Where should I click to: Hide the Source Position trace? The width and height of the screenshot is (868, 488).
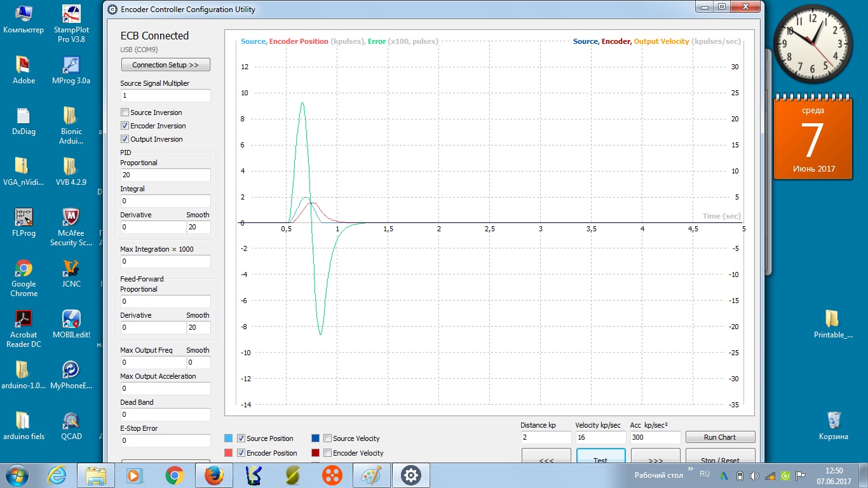tap(241, 438)
